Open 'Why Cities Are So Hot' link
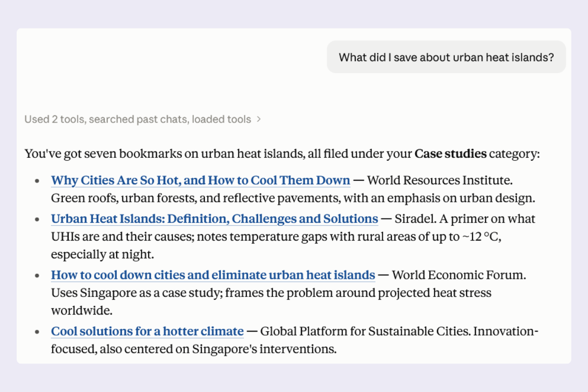Viewport: 588px width, 392px height. point(200,180)
